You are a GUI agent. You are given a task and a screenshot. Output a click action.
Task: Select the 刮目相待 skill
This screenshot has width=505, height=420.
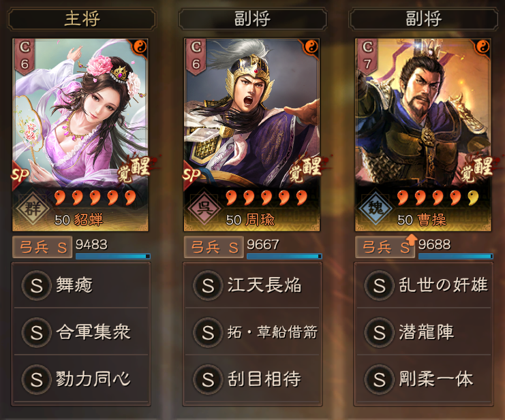(x=252, y=379)
